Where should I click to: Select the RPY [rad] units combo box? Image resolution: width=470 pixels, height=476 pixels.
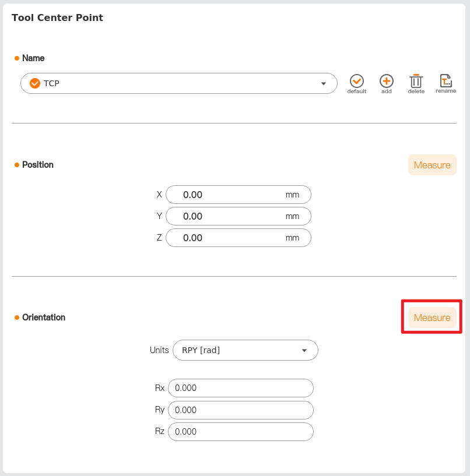pyautogui.click(x=245, y=351)
